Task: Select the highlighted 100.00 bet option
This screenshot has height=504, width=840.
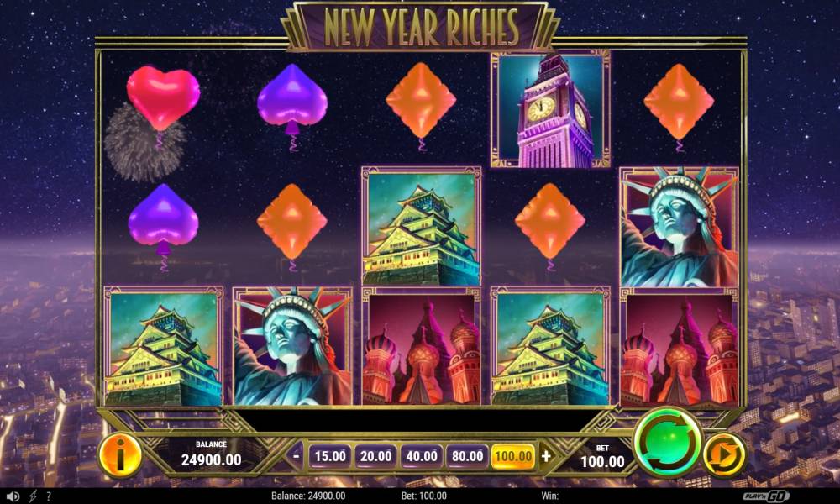Action: [x=513, y=456]
